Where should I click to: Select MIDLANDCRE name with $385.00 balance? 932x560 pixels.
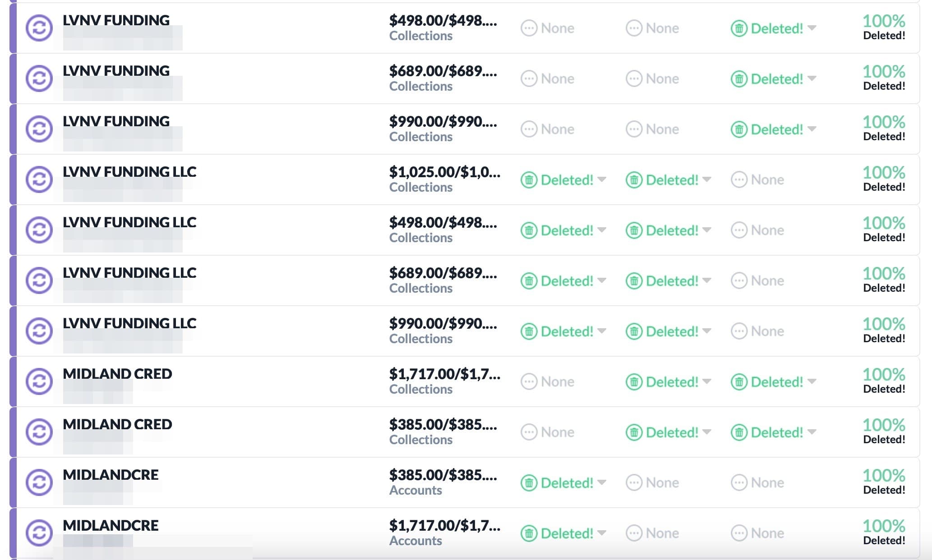click(x=111, y=475)
